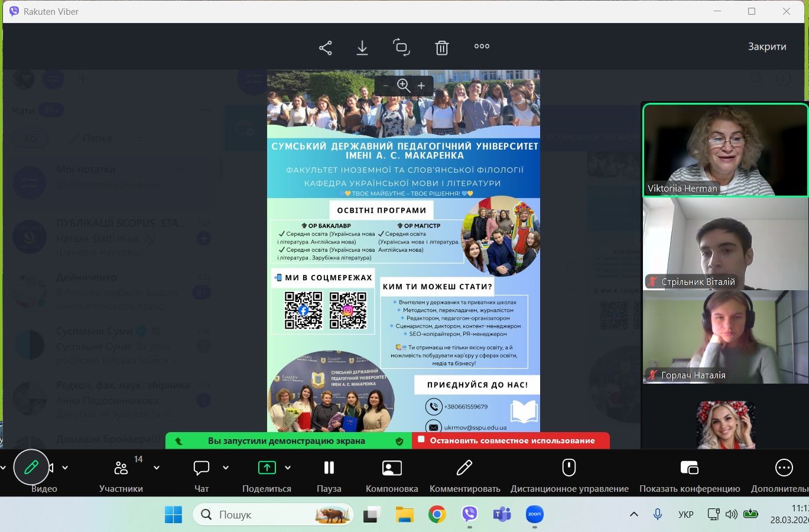Screen dimensions: 809x532
Task: Click the share icon in Viber viewer
Action: pos(325,48)
